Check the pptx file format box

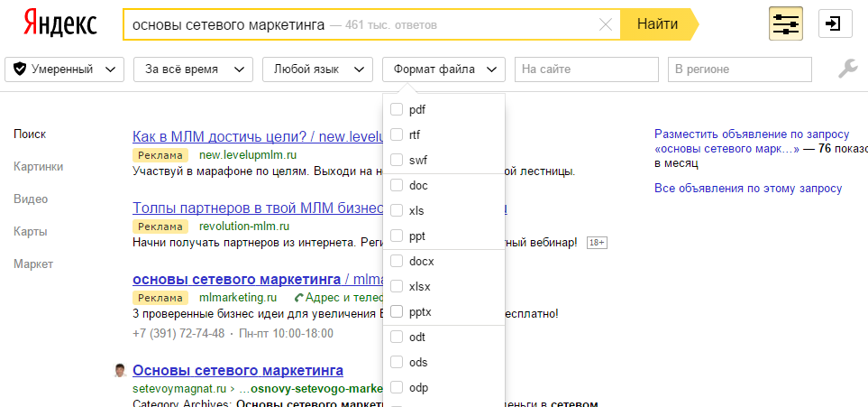pos(397,311)
